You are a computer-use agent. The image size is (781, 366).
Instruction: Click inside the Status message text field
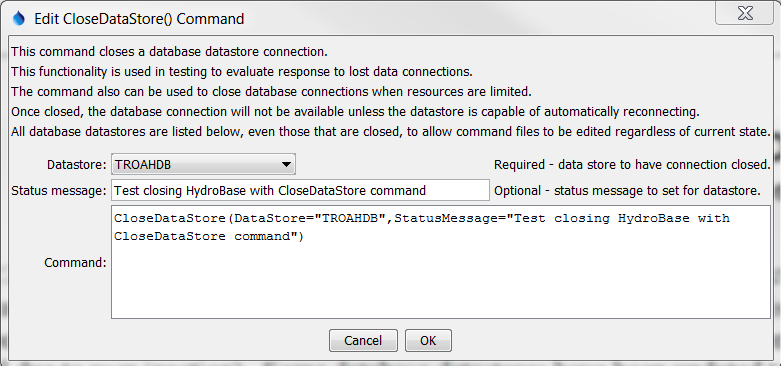coord(300,190)
